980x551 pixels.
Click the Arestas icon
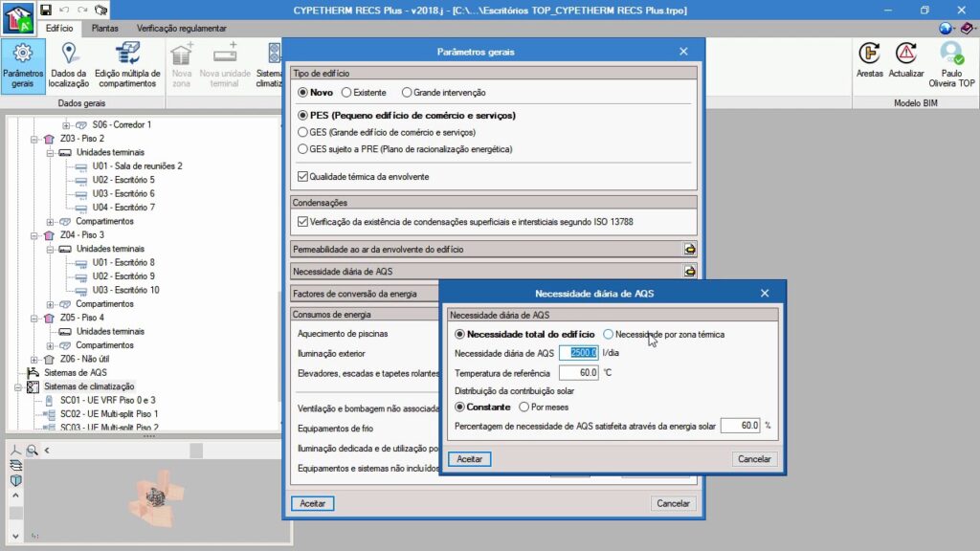click(869, 59)
